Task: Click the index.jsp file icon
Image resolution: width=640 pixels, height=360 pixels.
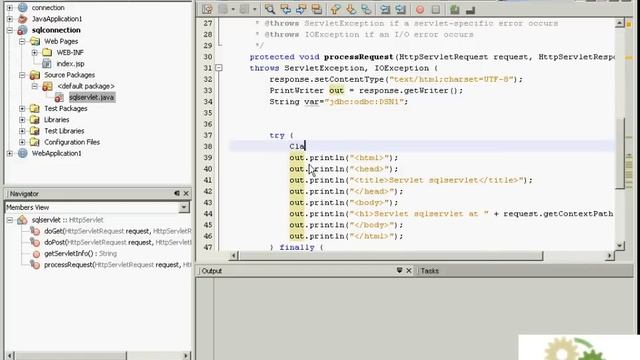Action: click(x=47, y=64)
